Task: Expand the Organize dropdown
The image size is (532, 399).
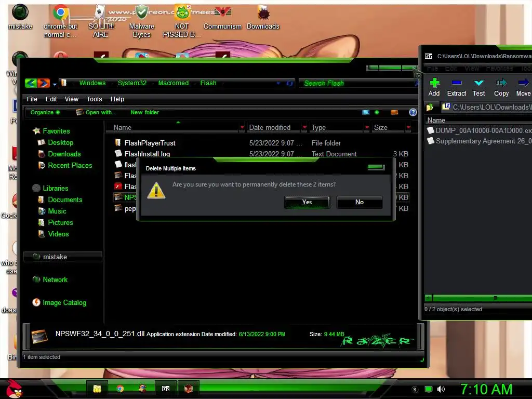Action: [x=45, y=112]
